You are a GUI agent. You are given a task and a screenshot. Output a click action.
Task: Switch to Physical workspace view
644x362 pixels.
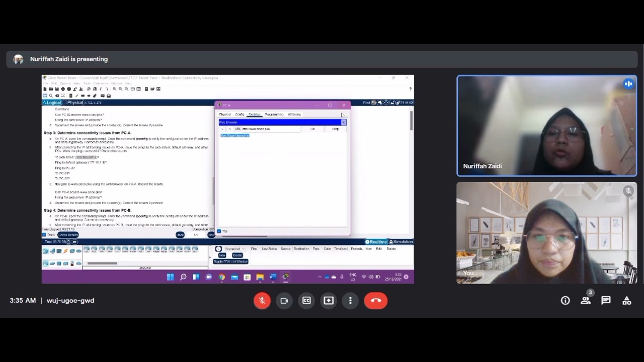click(73, 103)
